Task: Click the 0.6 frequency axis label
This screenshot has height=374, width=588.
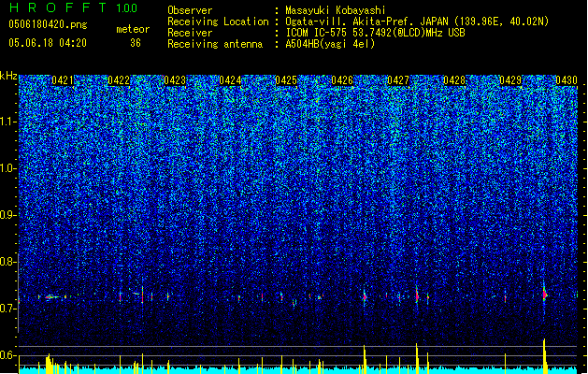Action: (7, 355)
